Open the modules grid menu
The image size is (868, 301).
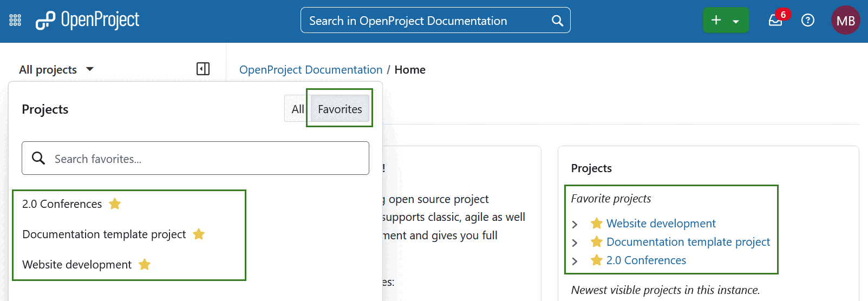coord(15,21)
